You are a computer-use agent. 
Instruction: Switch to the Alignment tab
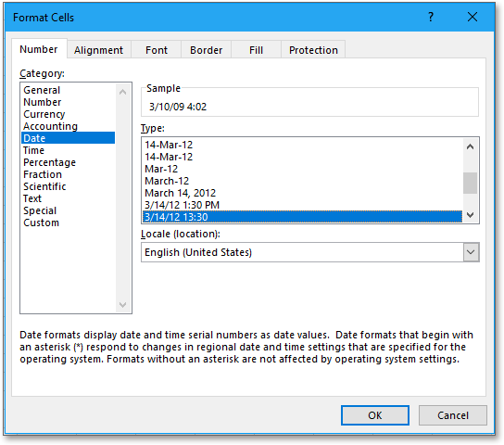(98, 50)
